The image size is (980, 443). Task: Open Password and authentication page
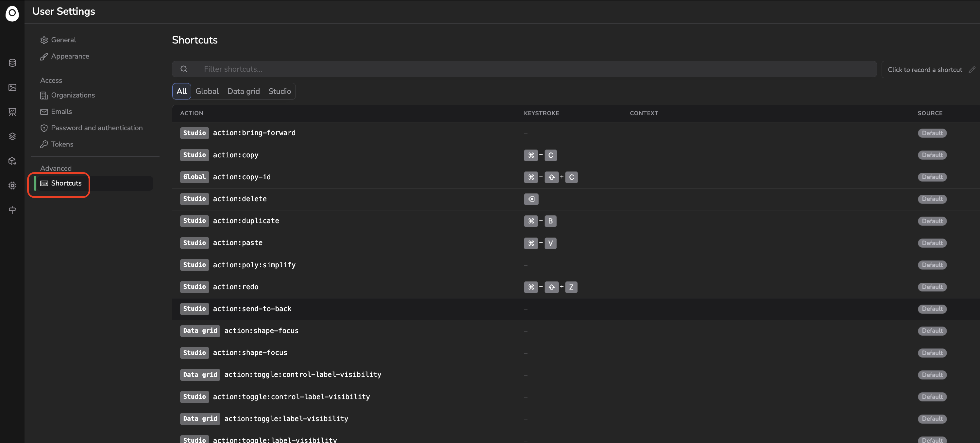97,128
